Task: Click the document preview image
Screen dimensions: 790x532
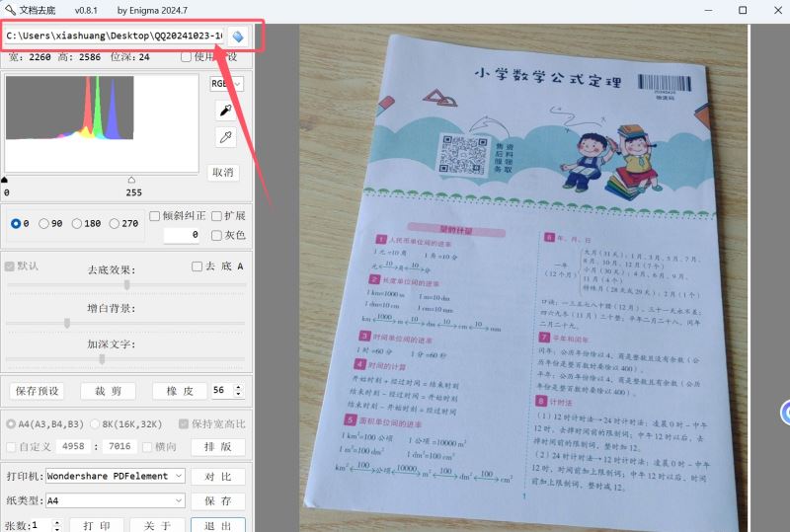Action: [523, 278]
